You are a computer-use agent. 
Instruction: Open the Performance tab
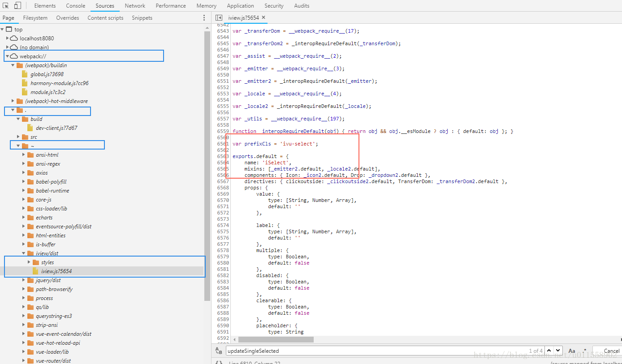point(171,6)
